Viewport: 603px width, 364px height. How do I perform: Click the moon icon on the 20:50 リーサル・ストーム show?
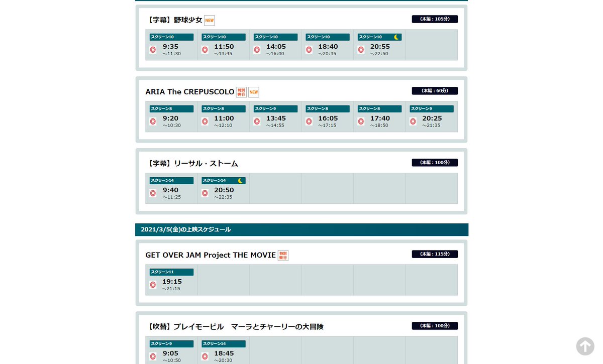click(x=240, y=180)
